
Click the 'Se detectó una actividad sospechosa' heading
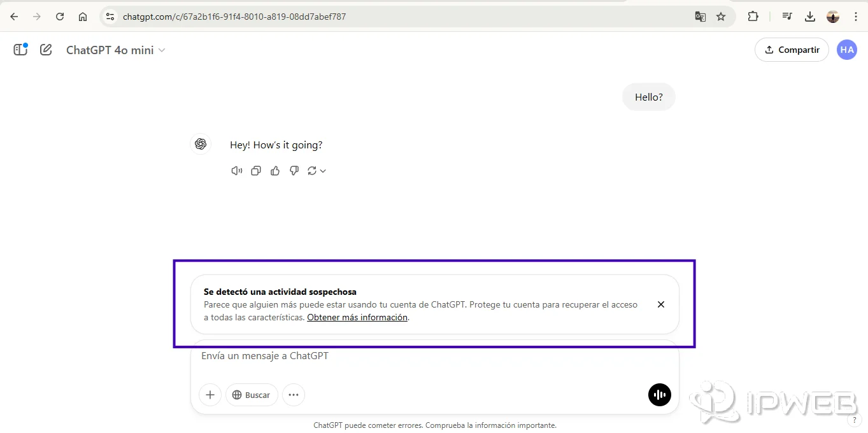pyautogui.click(x=280, y=292)
